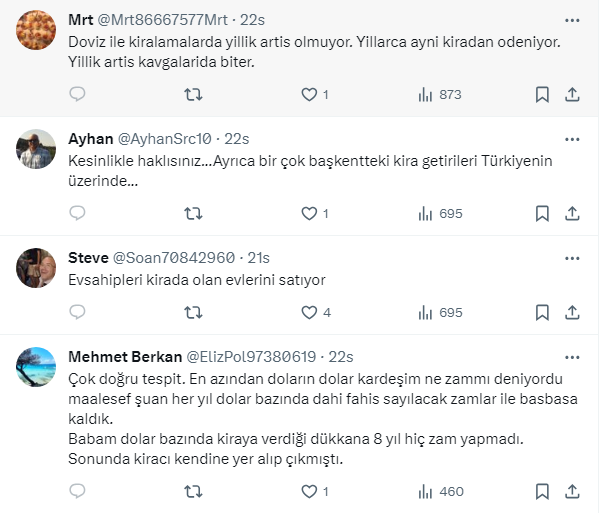This screenshot has height=513, width=602.
Task: Open Steve's profile picture
Action: click(x=37, y=266)
